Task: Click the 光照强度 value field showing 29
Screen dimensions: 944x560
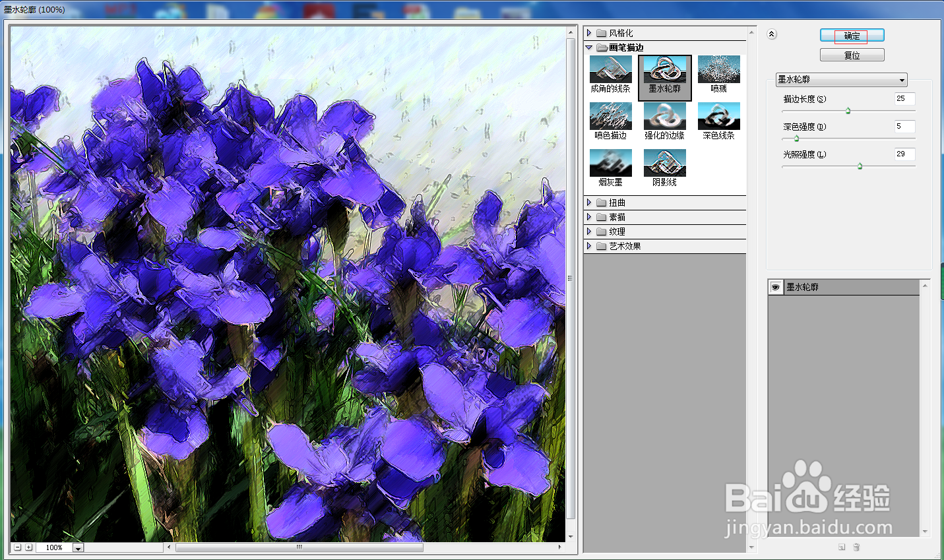Action: click(x=904, y=154)
